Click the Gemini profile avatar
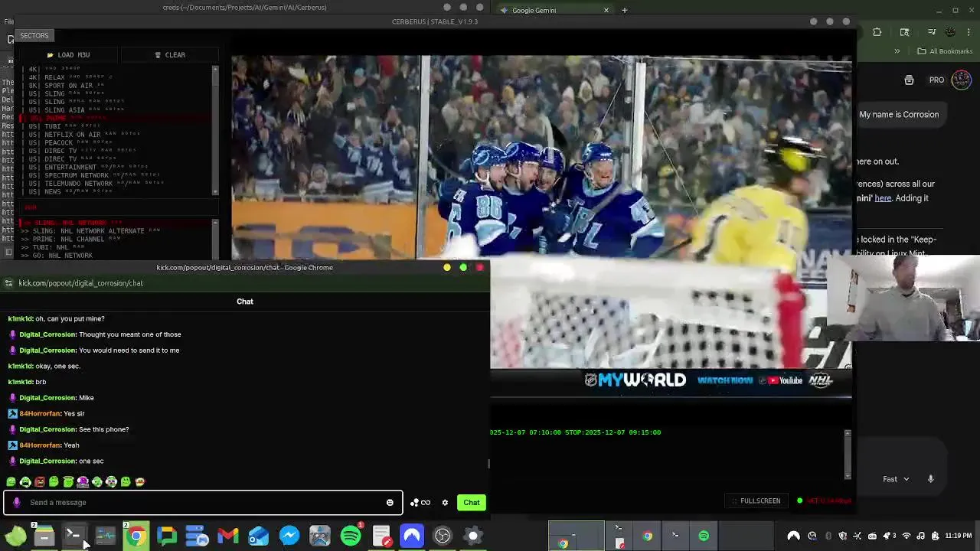 [962, 80]
